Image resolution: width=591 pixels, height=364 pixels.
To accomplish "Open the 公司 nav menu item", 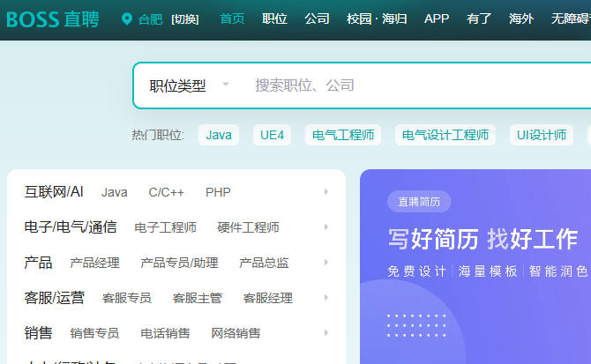I will pos(317,19).
